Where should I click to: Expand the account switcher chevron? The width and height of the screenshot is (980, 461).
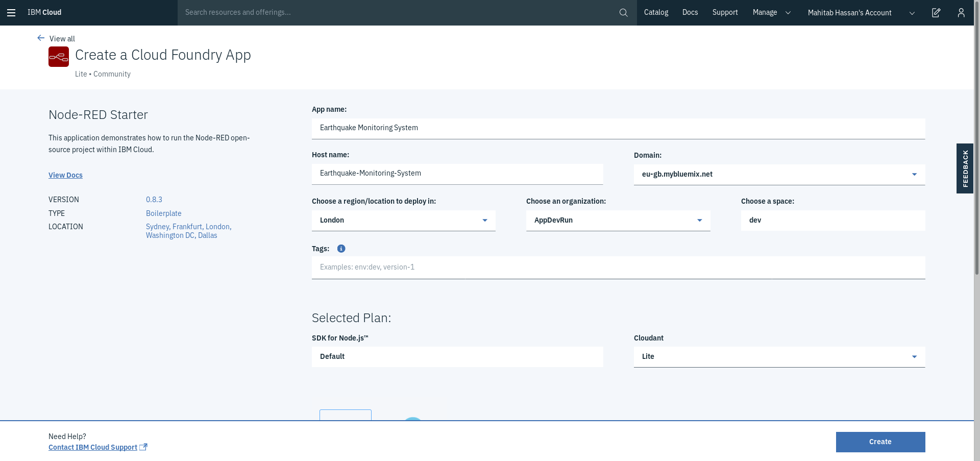(x=912, y=13)
